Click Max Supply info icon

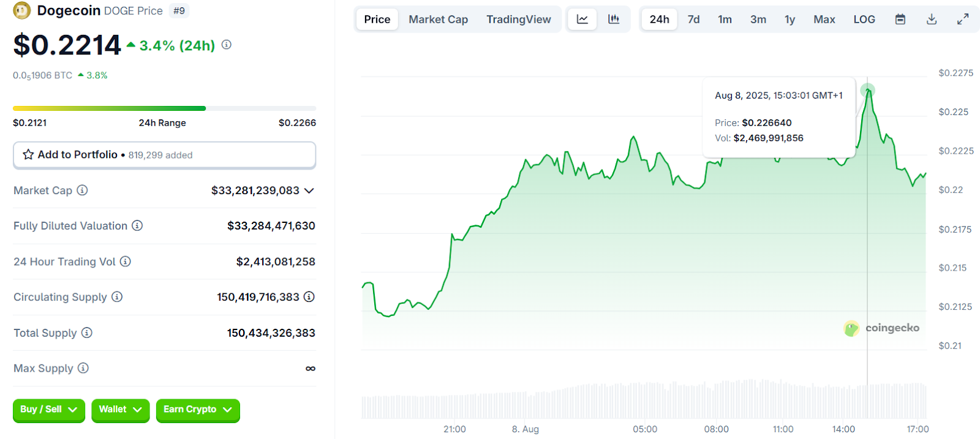tap(83, 368)
